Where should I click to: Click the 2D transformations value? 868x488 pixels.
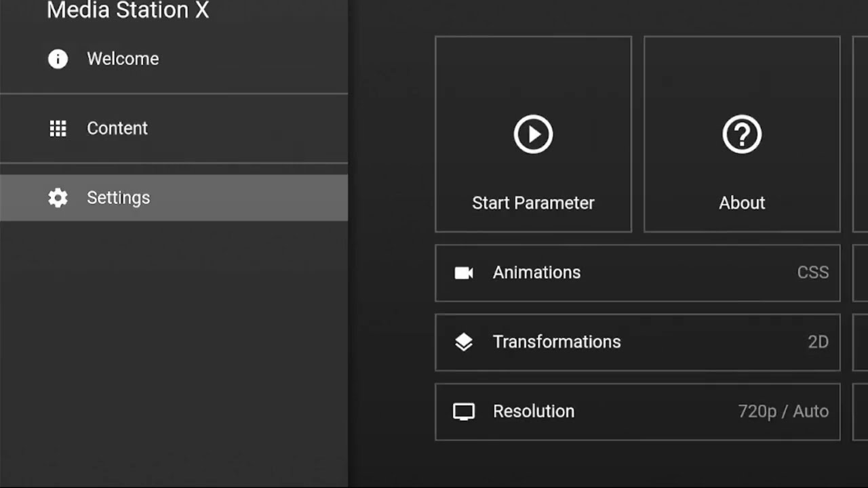coord(818,342)
